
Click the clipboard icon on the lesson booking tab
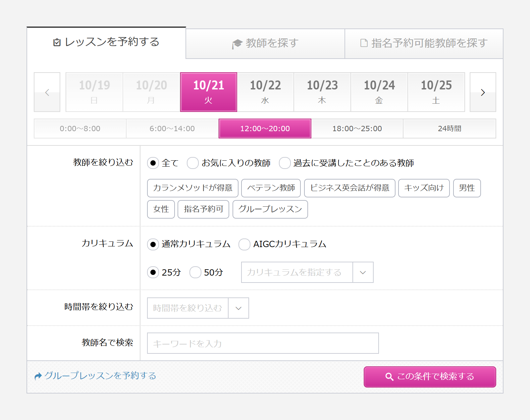[x=57, y=42]
